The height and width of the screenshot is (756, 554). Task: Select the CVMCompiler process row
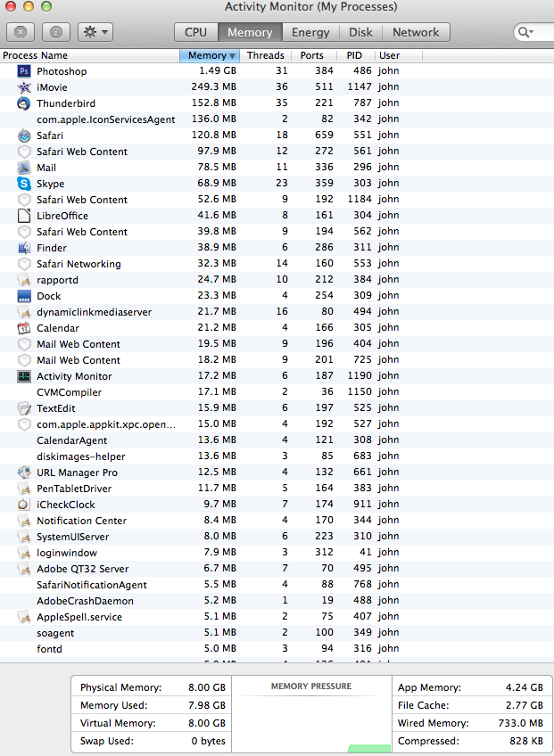(x=277, y=392)
